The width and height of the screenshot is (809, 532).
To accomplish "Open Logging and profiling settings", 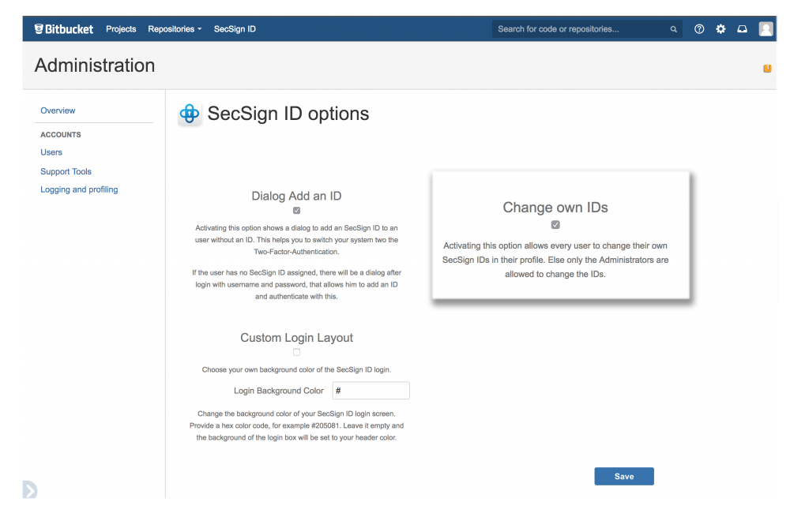I will click(x=78, y=189).
